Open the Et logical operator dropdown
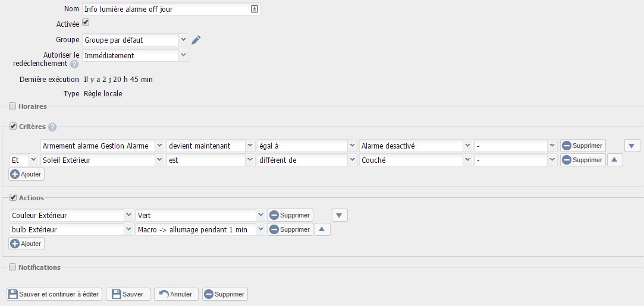The width and height of the screenshot is (644, 306). tap(24, 160)
